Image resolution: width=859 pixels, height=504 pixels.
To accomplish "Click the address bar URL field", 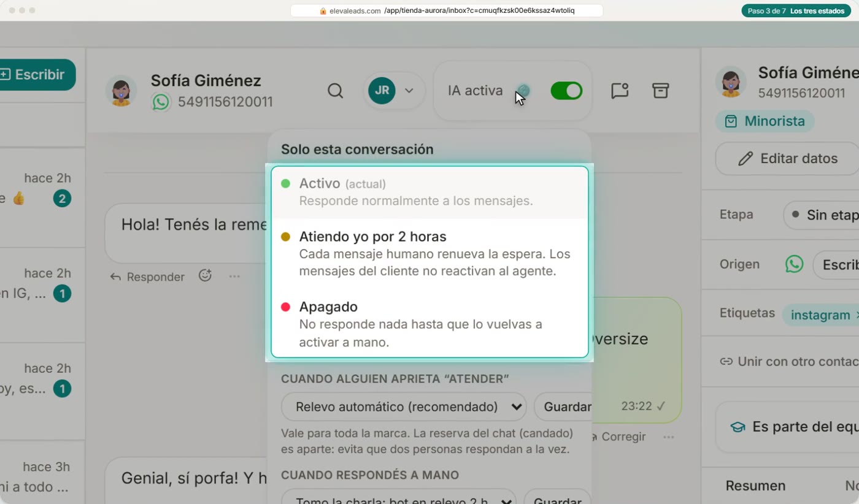I will tap(447, 11).
